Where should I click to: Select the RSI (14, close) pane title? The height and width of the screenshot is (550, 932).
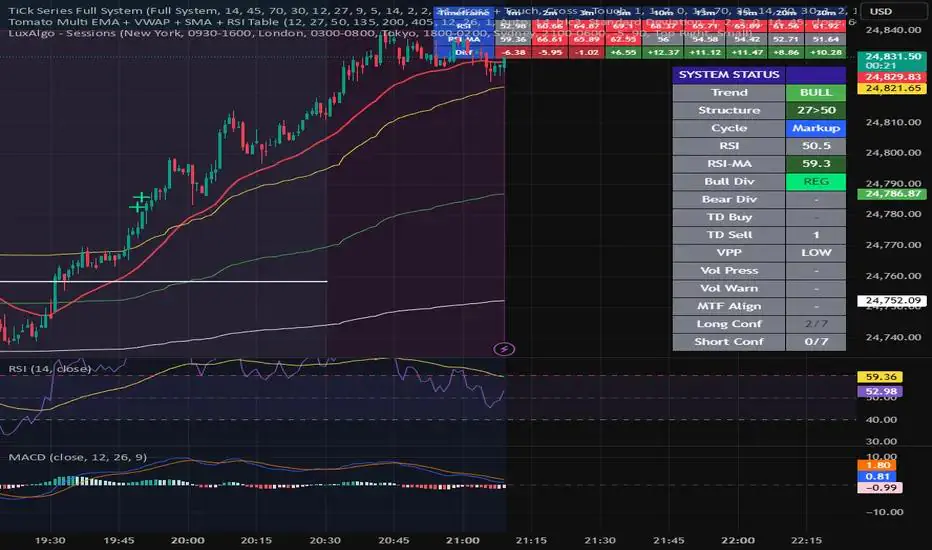pos(50,369)
